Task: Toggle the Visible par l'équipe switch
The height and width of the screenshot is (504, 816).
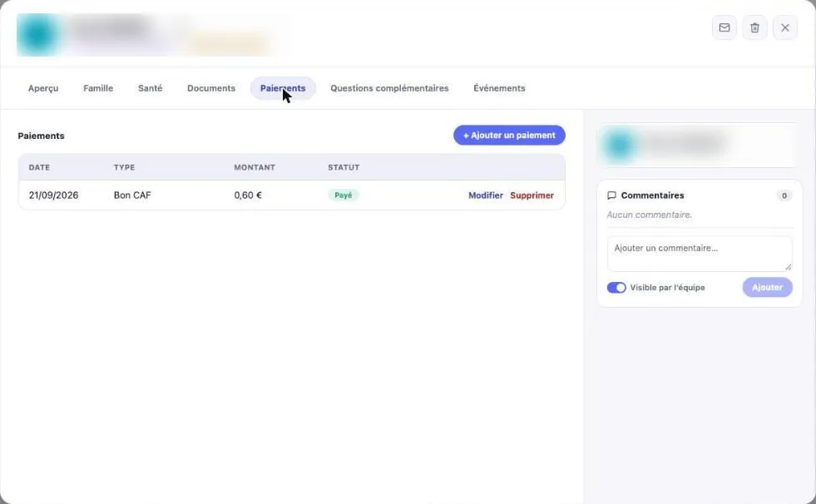Action: tap(616, 288)
